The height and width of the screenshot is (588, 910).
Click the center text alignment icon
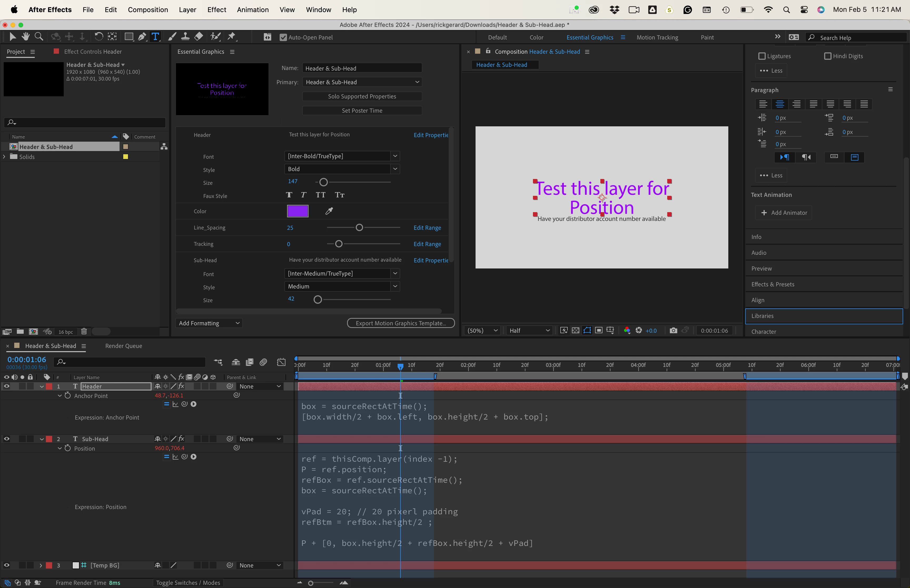click(x=780, y=104)
